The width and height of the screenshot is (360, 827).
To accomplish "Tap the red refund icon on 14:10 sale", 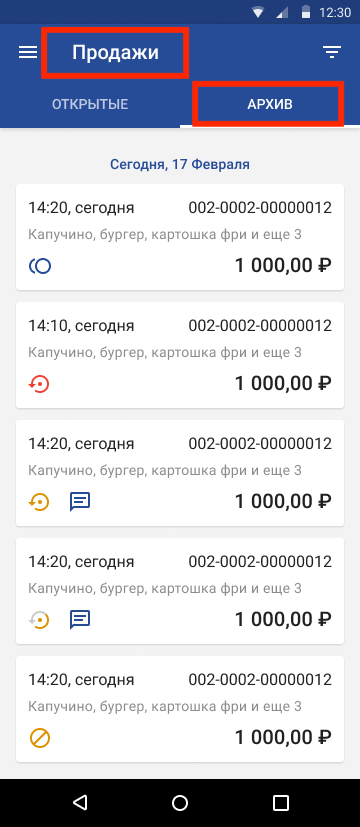I will [x=38, y=384].
